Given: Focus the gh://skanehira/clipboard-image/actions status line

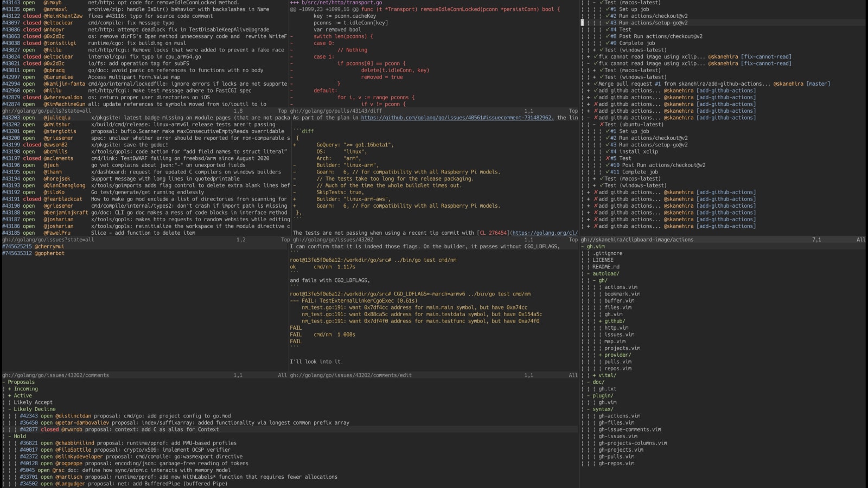Looking at the screenshot, I should click(724, 240).
